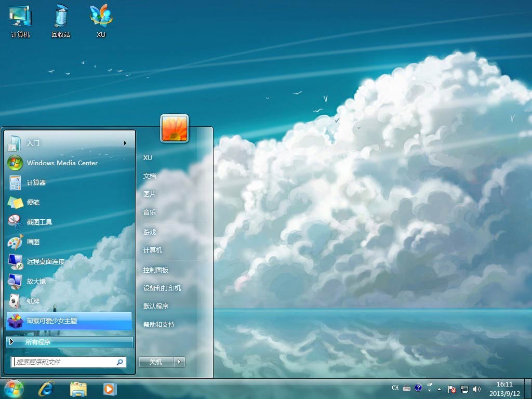
Task: Open 控制面板 in Start menu
Action: (156, 270)
